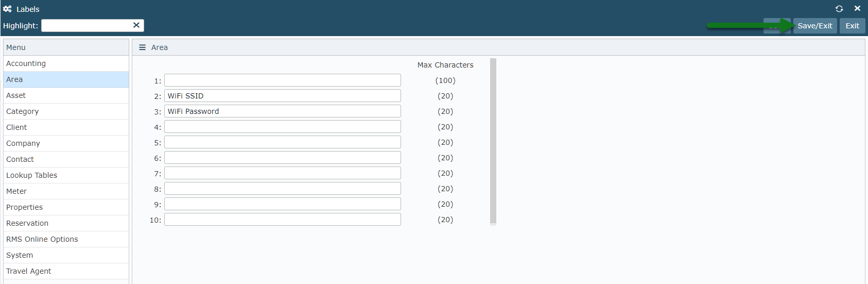Open the hamburger menu beside Area

click(x=143, y=47)
